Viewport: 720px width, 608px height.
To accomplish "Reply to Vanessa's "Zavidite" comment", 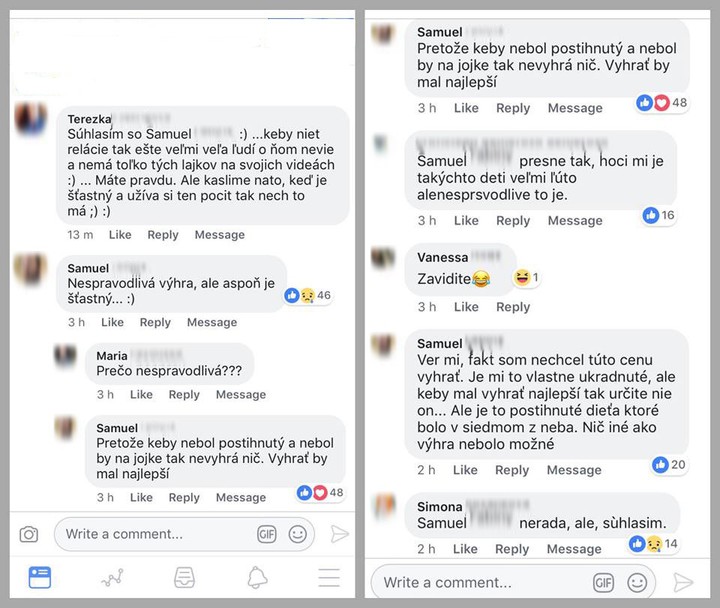I will (x=513, y=307).
